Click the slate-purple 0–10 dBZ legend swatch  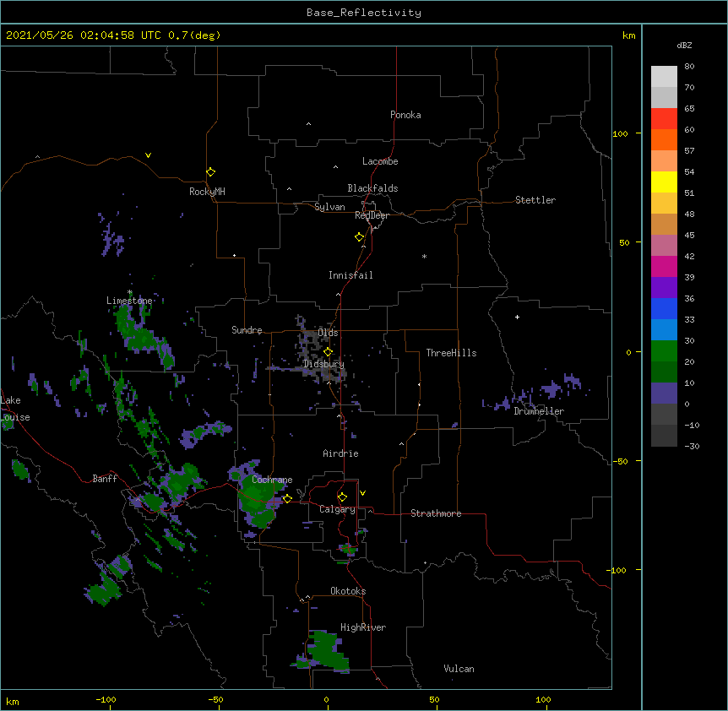[x=664, y=393]
